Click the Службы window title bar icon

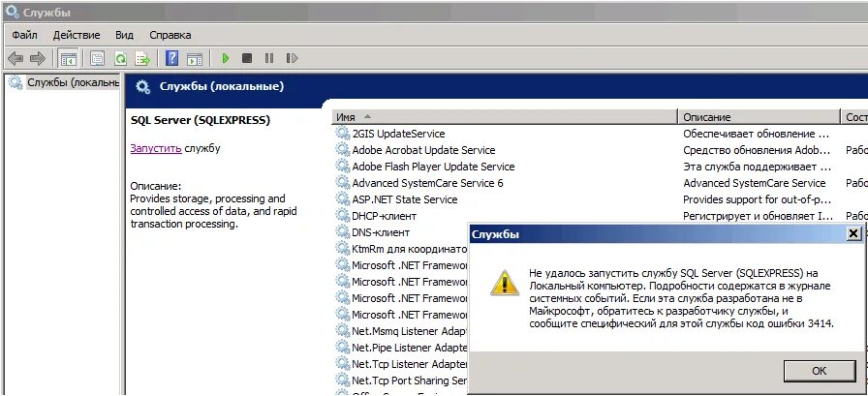[x=13, y=11]
